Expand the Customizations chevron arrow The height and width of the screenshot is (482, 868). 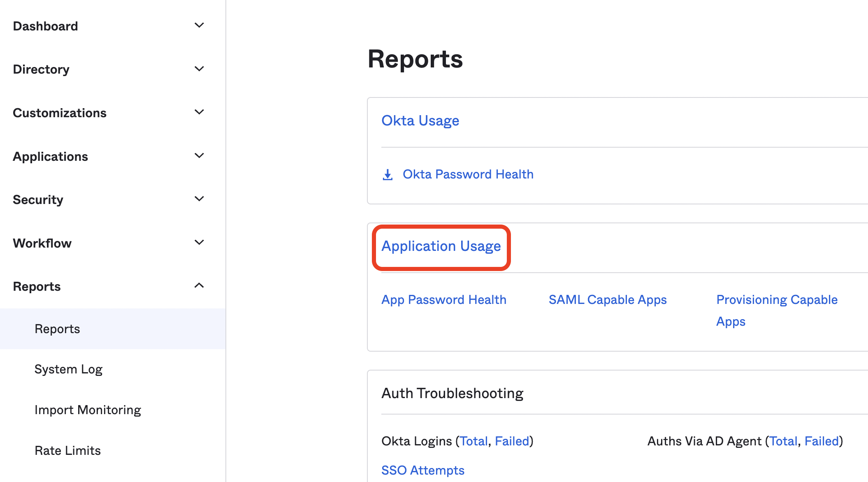coord(199,112)
